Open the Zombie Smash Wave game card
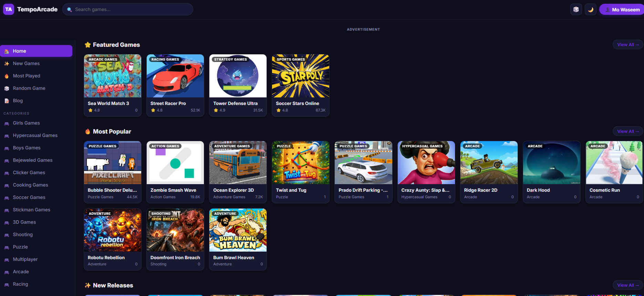Image resolution: width=644 pixels, height=296 pixels. pyautogui.click(x=175, y=172)
